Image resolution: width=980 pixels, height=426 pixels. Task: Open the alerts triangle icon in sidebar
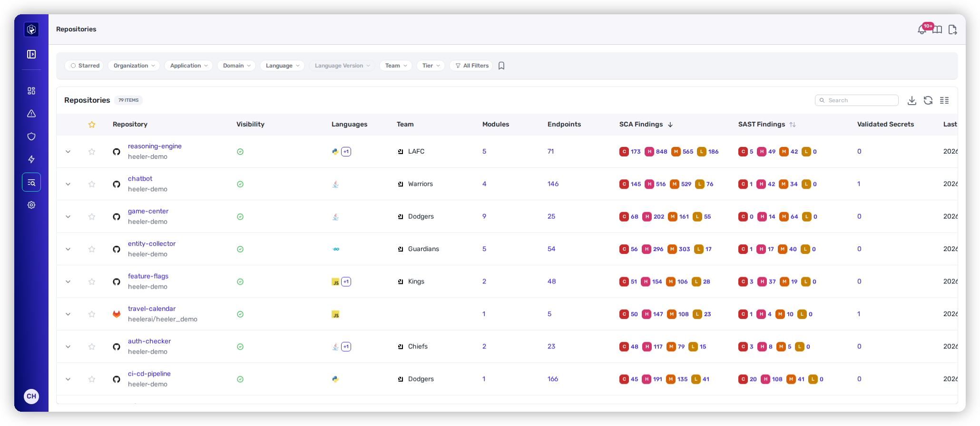(31, 114)
